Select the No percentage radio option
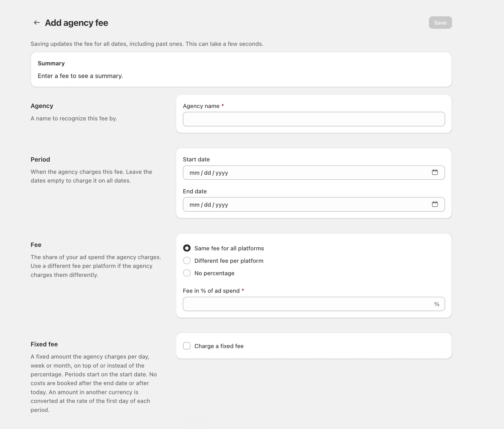The height and width of the screenshot is (429, 504). pyautogui.click(x=187, y=273)
